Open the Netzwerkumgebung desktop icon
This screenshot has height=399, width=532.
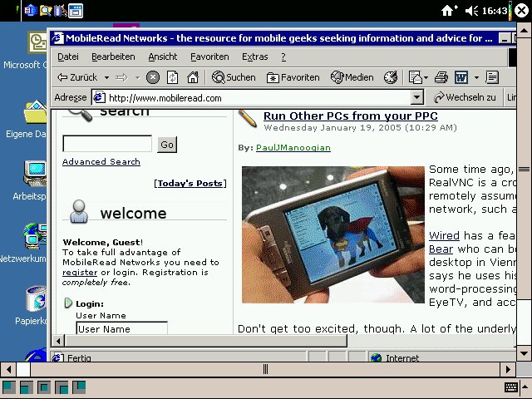pyautogui.click(x=35, y=236)
